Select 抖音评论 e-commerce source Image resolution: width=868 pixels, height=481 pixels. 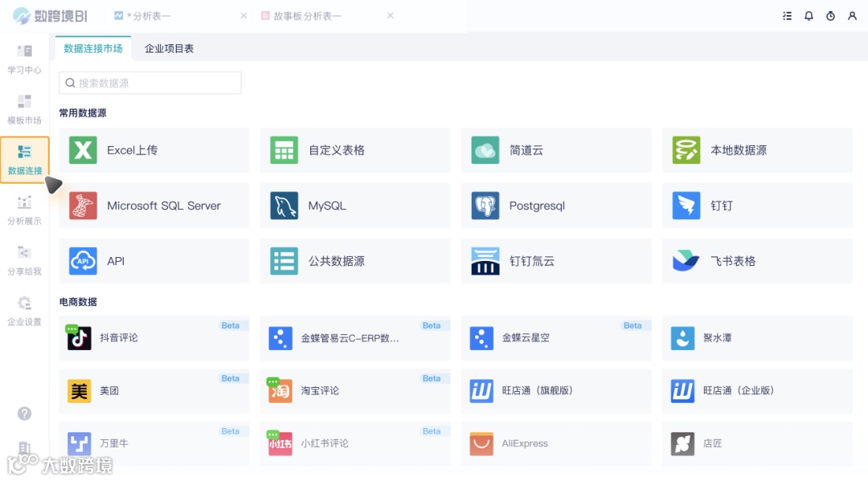154,338
